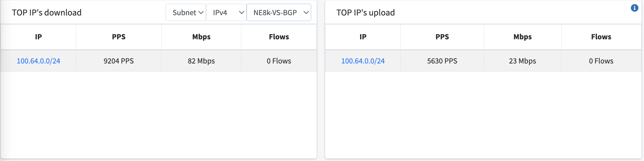Sort download table by Flows header
Image resolution: width=644 pixels, height=161 pixels.
pos(279,37)
